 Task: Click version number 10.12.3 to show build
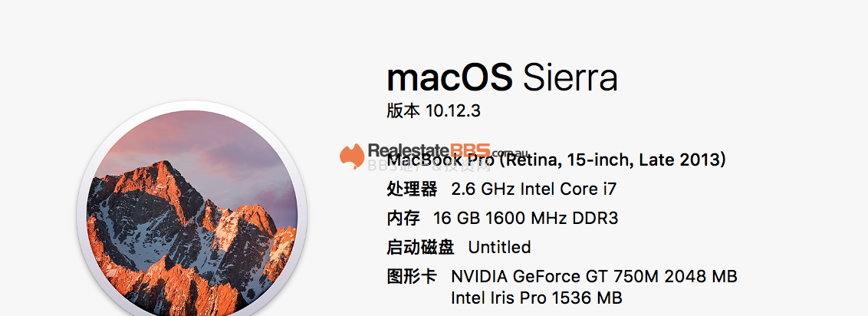coord(453,110)
